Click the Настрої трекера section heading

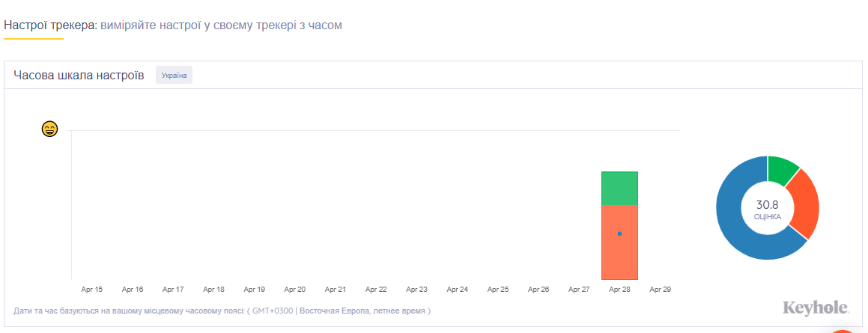[x=50, y=25]
